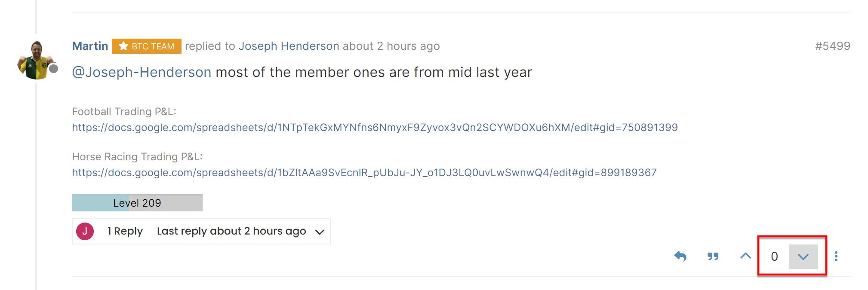Click Martin's profile picture

[36, 60]
